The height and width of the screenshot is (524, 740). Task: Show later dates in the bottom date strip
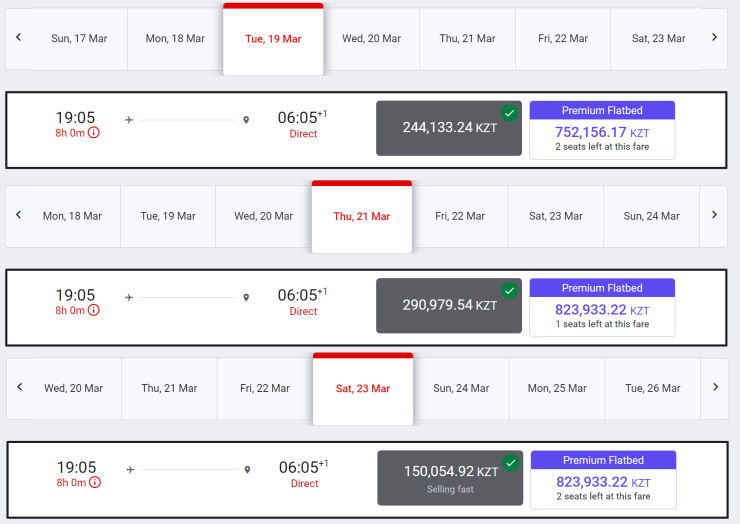point(715,387)
